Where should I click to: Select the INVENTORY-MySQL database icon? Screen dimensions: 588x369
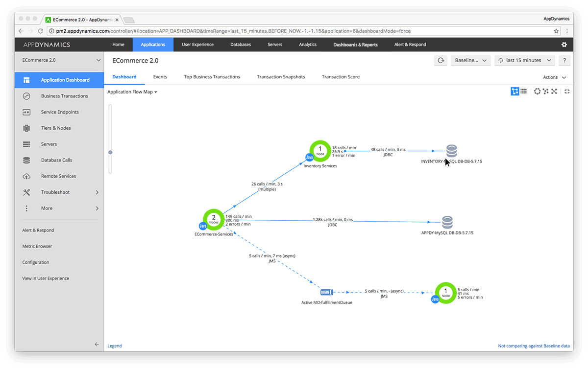451,151
